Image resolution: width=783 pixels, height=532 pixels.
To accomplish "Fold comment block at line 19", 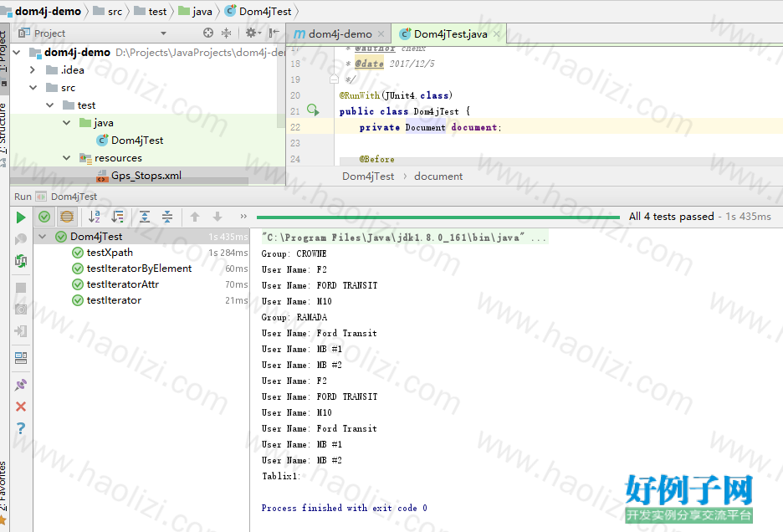I will click(x=334, y=79).
